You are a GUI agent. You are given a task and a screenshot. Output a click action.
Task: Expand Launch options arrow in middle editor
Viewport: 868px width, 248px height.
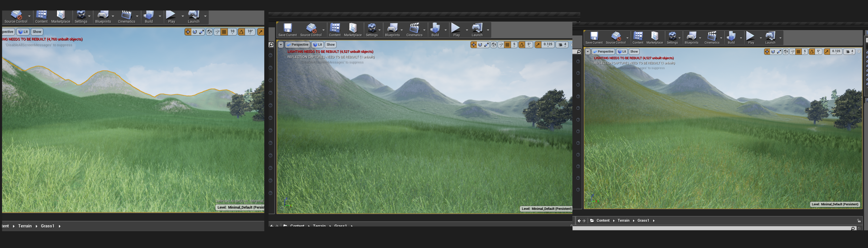coord(488,30)
